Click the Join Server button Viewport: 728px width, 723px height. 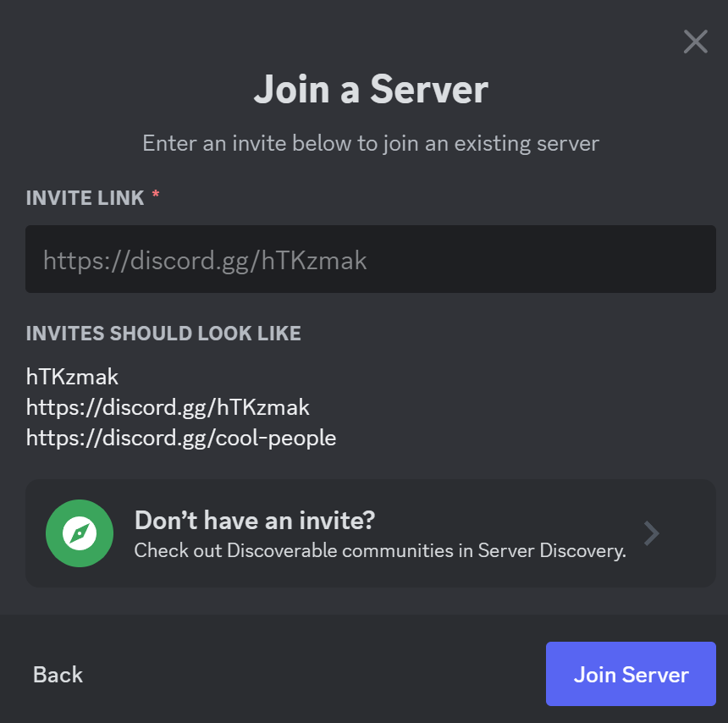tap(631, 674)
